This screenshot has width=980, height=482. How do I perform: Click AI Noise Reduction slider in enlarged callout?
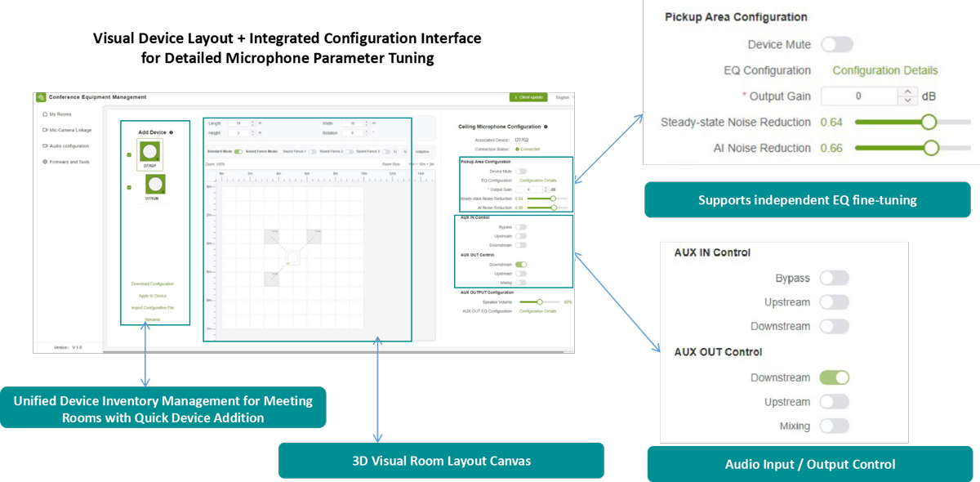tap(913, 149)
